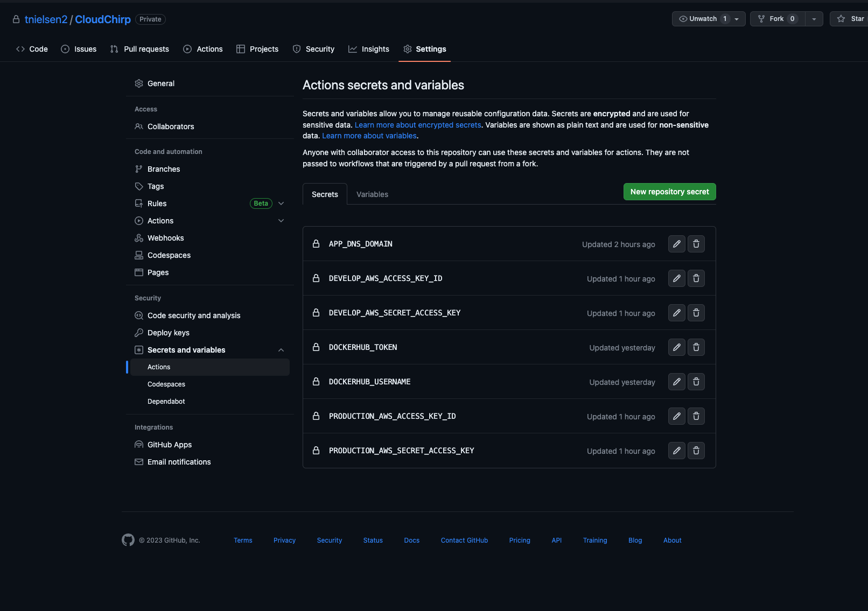Open General settings in sidebar
Image resolution: width=868 pixels, height=611 pixels.
coord(210,83)
